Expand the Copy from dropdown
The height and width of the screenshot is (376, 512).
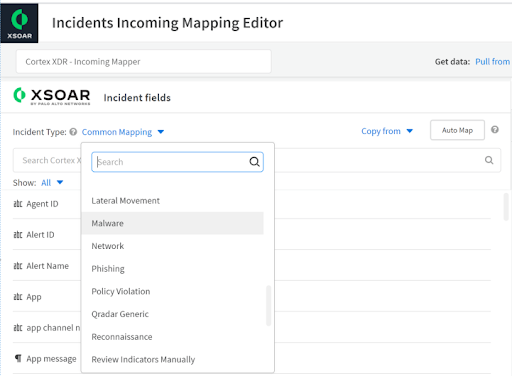pos(387,131)
